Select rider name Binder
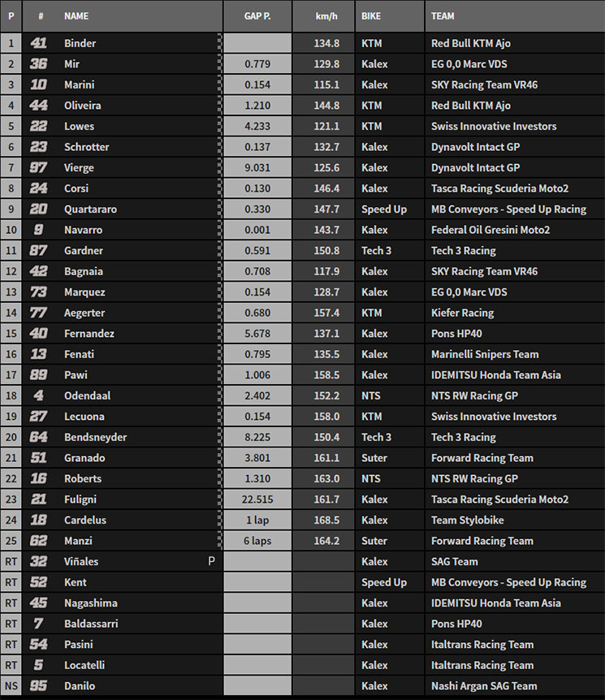 click(80, 43)
